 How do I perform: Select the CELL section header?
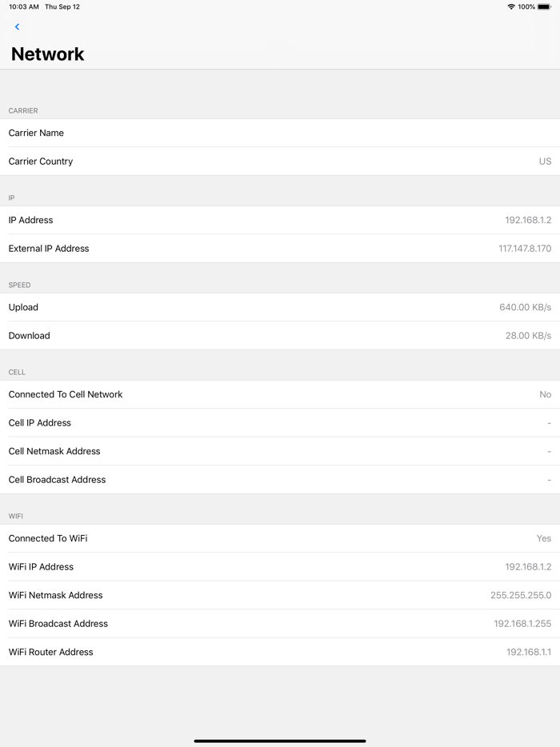15,372
